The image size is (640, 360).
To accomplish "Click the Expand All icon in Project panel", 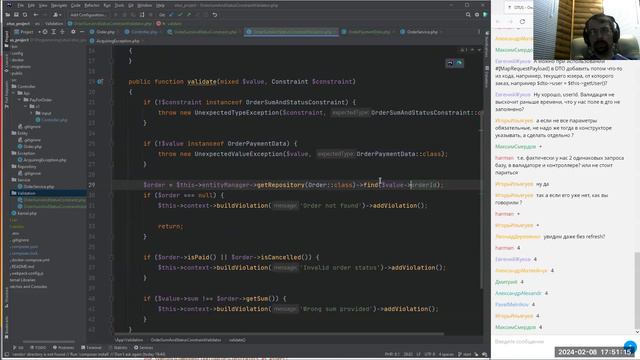I will 53,32.
